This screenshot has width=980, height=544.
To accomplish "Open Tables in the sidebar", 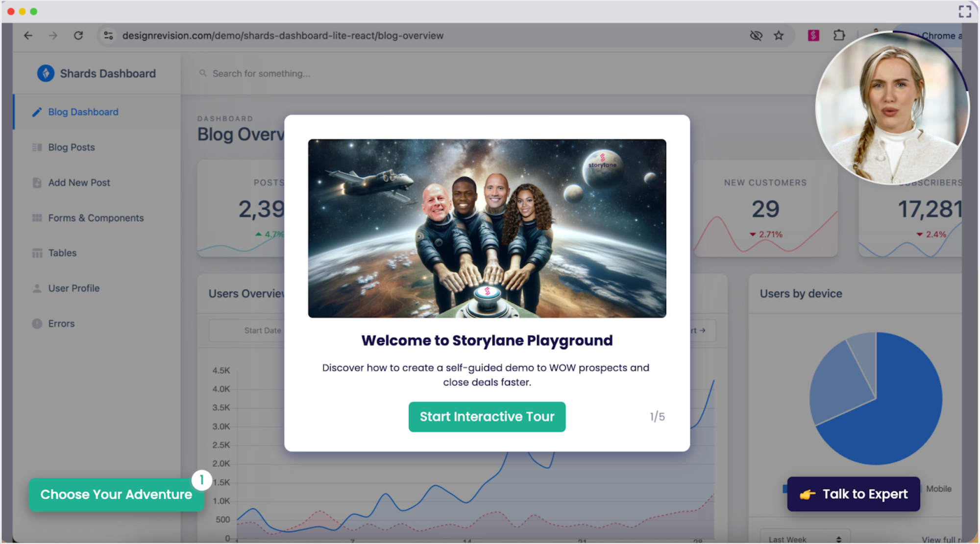I will pos(97,253).
